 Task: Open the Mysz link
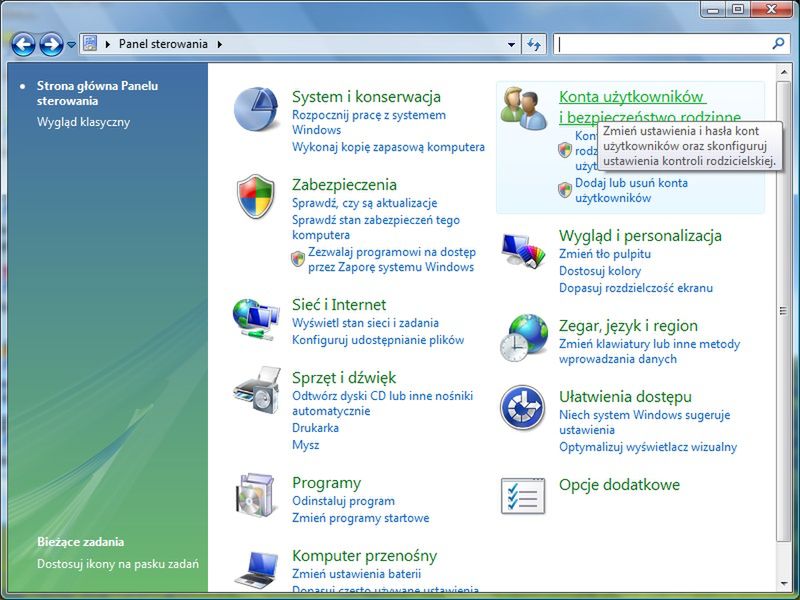click(x=306, y=445)
